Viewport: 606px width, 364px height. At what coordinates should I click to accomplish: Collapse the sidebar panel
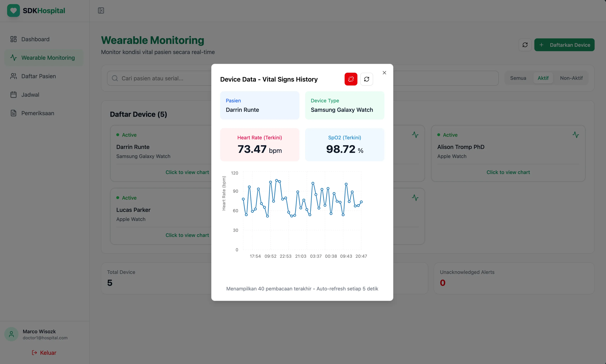101,10
